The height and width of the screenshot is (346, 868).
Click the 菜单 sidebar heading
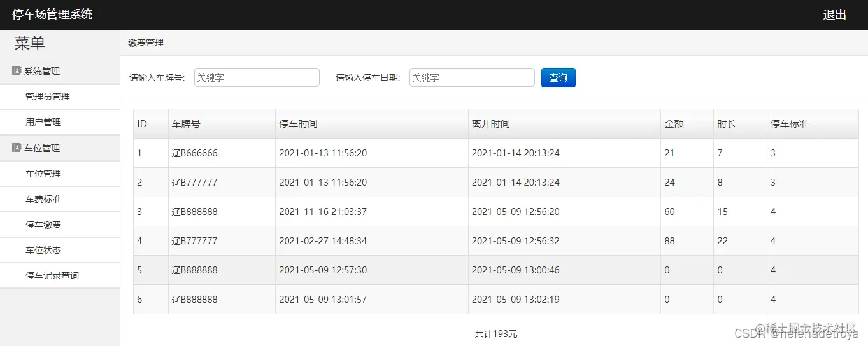(30, 43)
